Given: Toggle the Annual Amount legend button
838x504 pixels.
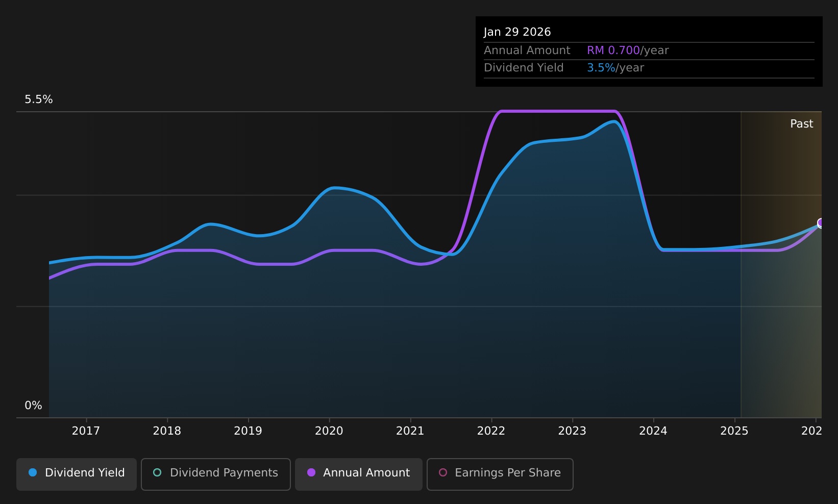Looking at the screenshot, I should [359, 474].
